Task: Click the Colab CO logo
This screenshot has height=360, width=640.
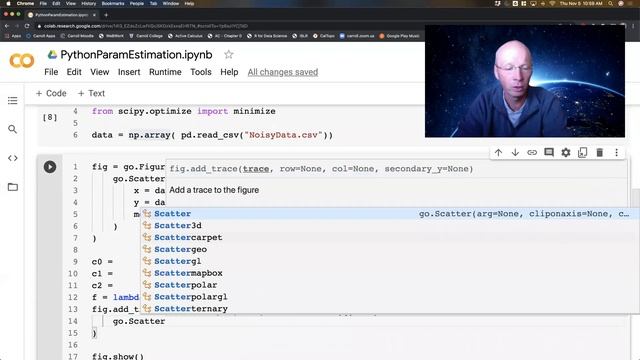Action: point(22,61)
